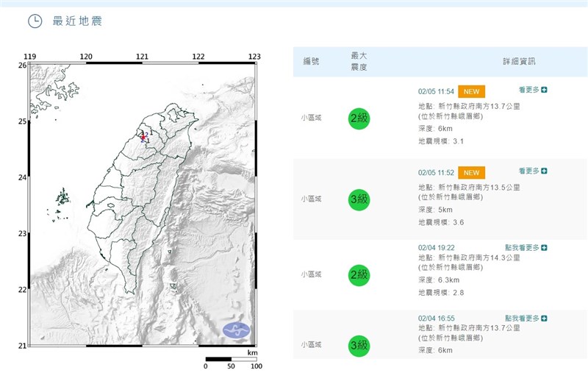Screen dimensions: 588x384
Task: Click the 3級 intensity circle for 02/05 11:52
Action: click(x=359, y=199)
